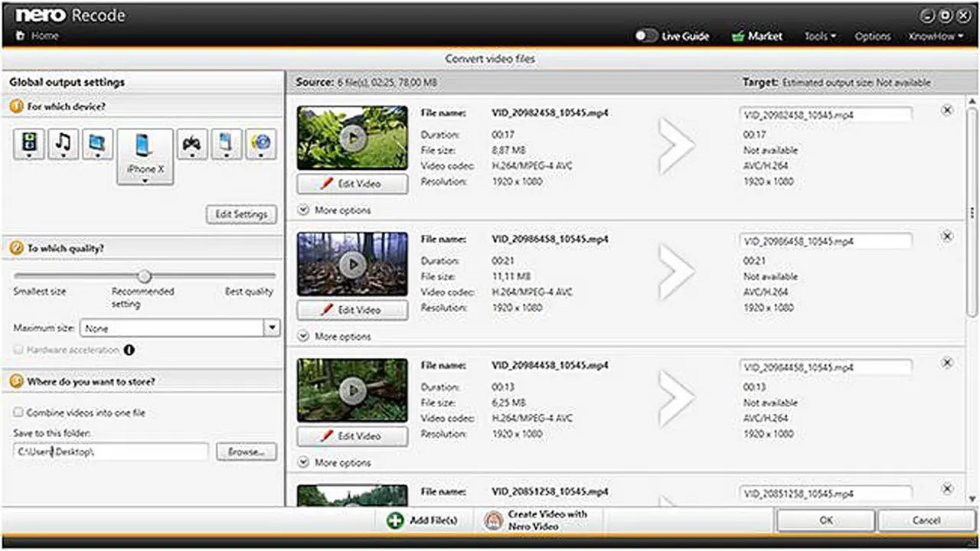980x551 pixels.
Task: Click Edit Video for VID_20984458
Action: pyautogui.click(x=352, y=436)
